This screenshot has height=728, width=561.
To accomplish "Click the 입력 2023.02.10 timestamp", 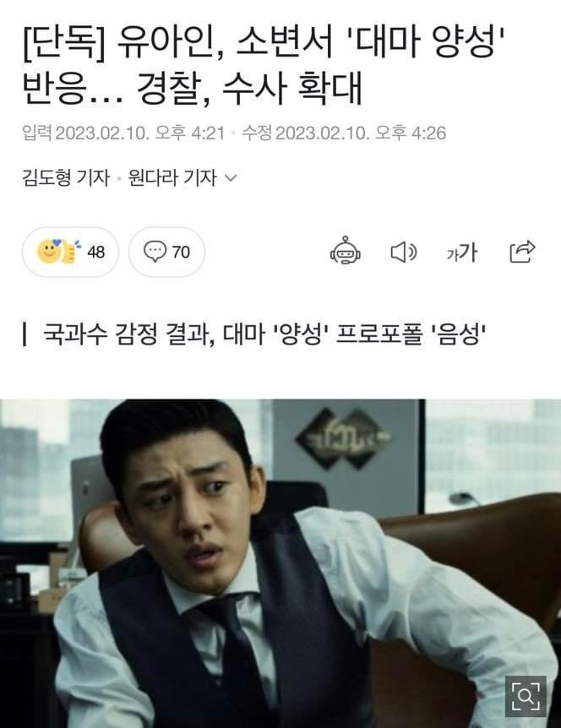I will point(123,133).
